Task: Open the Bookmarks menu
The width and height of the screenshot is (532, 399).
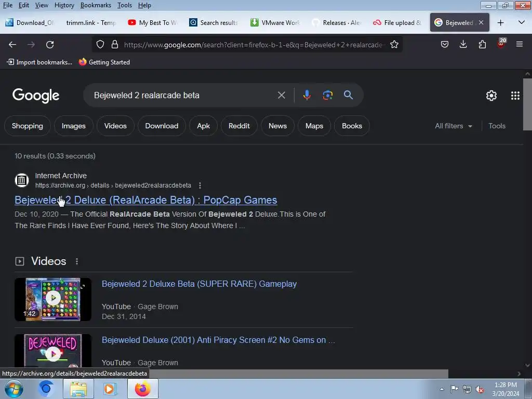Action: click(x=96, y=5)
